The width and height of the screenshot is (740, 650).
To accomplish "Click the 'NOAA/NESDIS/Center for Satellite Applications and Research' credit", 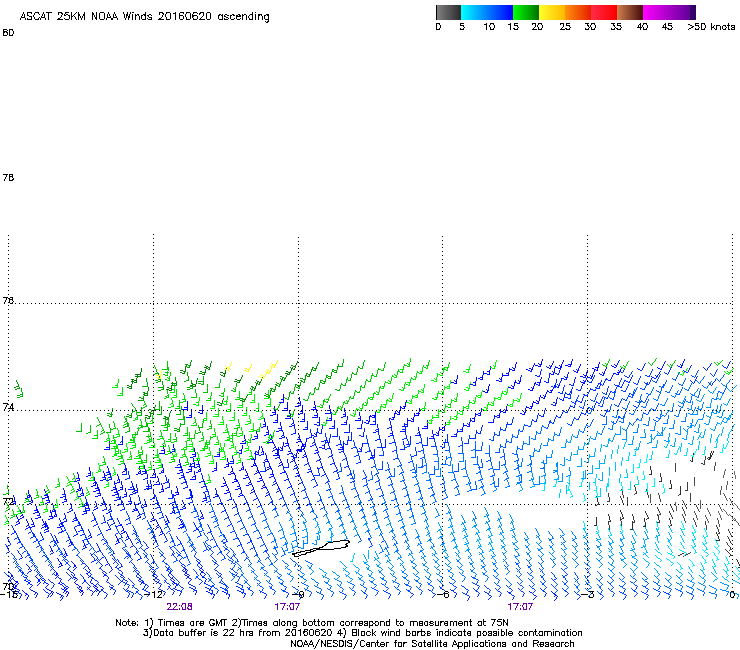I will pos(432,644).
